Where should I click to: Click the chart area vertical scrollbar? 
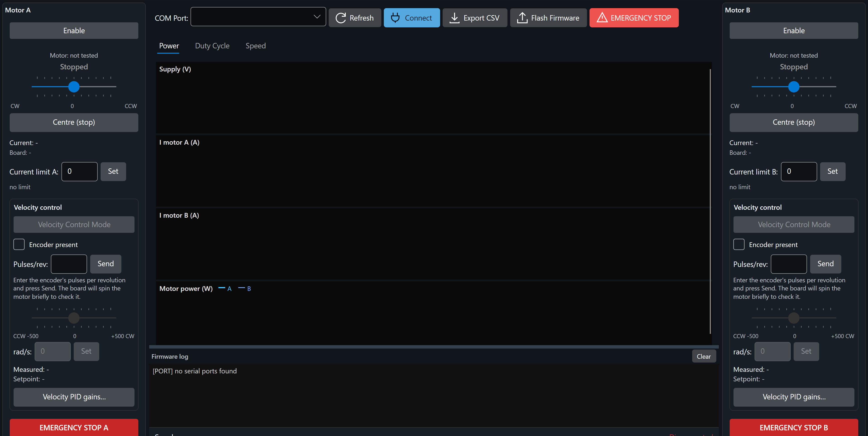coord(710,201)
